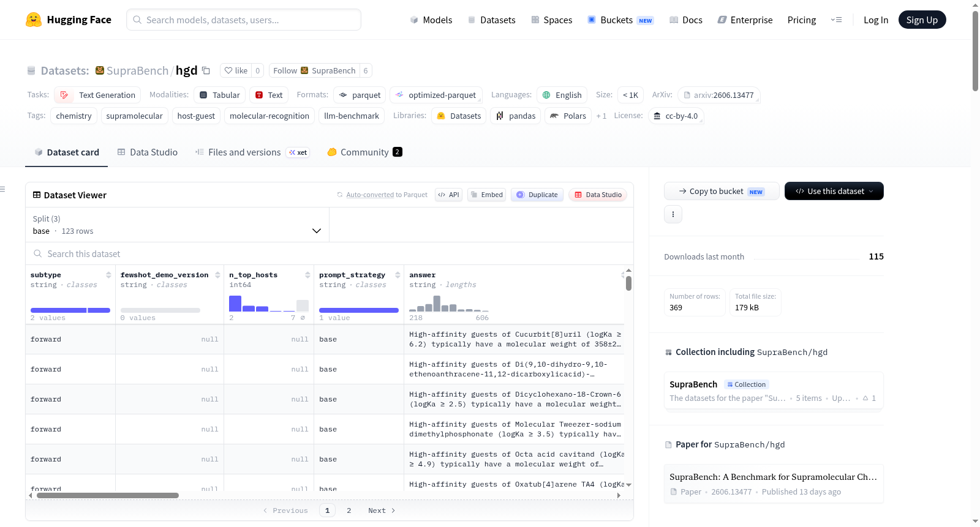Open the SupraBench collection card
The image size is (980, 527).
pyautogui.click(x=774, y=391)
